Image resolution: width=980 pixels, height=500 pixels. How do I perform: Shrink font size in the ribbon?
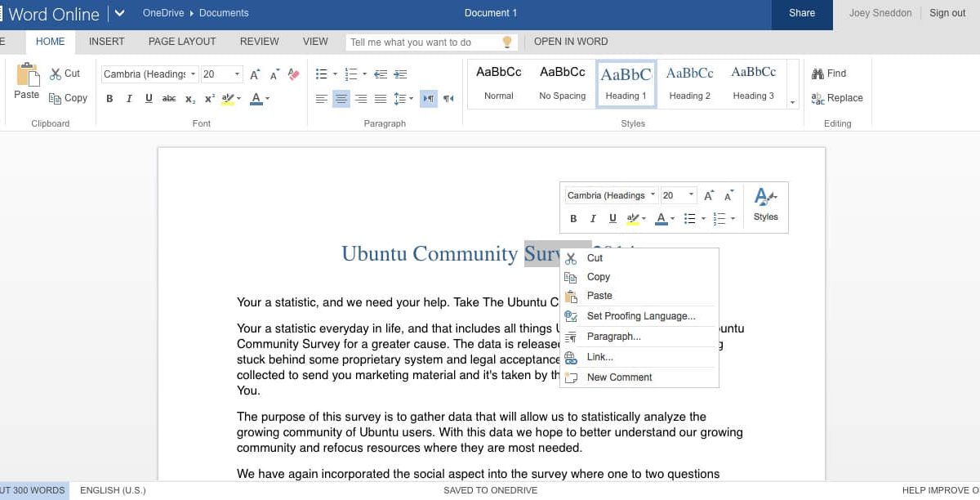(x=275, y=74)
